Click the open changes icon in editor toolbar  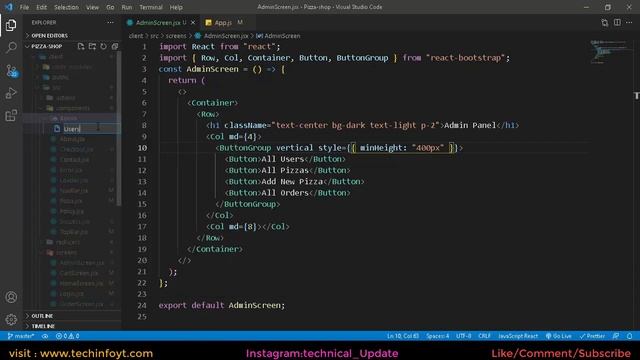[604, 22]
